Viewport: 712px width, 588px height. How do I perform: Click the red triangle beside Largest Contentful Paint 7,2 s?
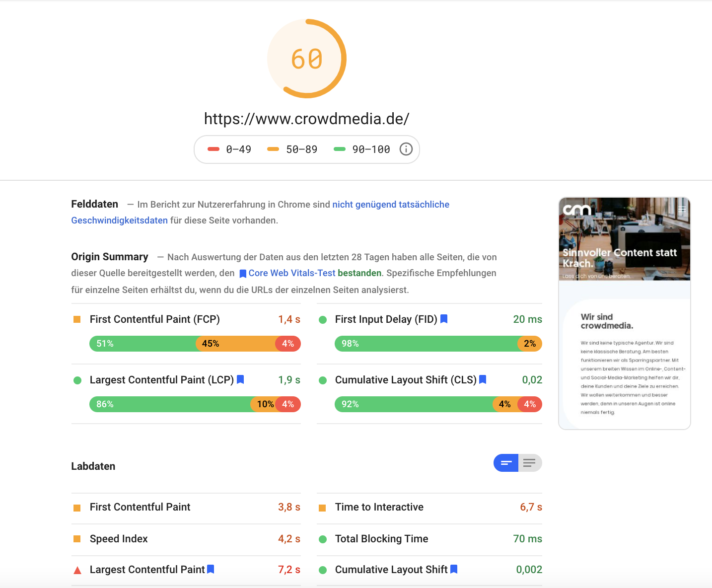pyautogui.click(x=77, y=570)
